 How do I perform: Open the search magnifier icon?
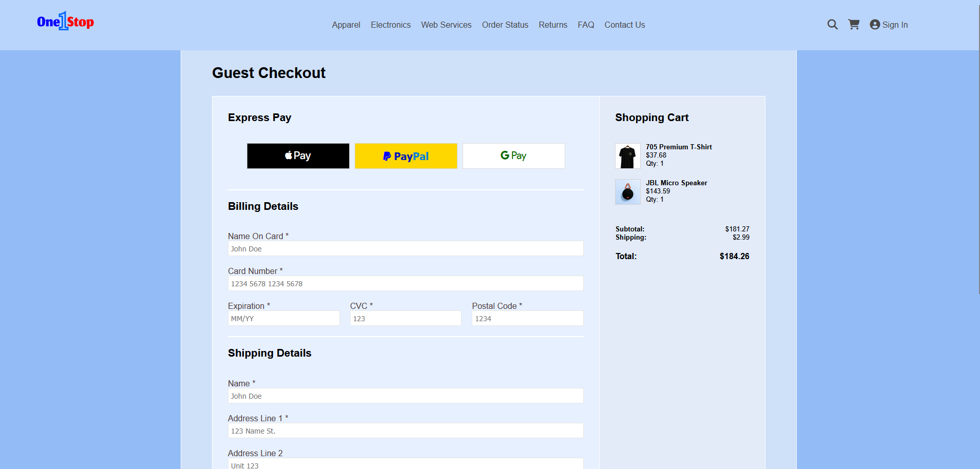tap(832, 25)
